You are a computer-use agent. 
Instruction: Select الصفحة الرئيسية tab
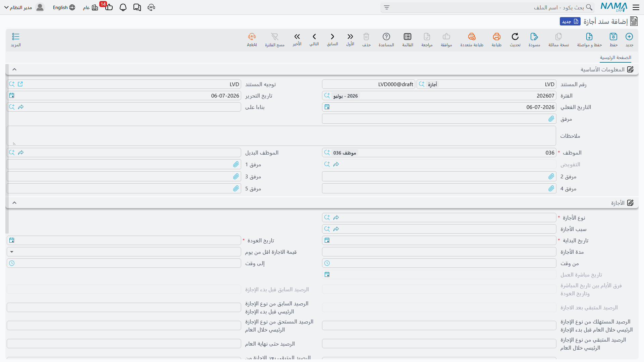coord(615,58)
